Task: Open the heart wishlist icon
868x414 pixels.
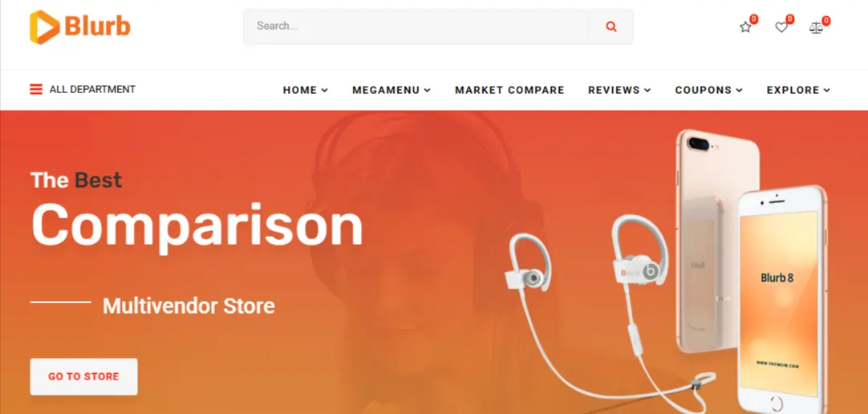Action: point(781,26)
